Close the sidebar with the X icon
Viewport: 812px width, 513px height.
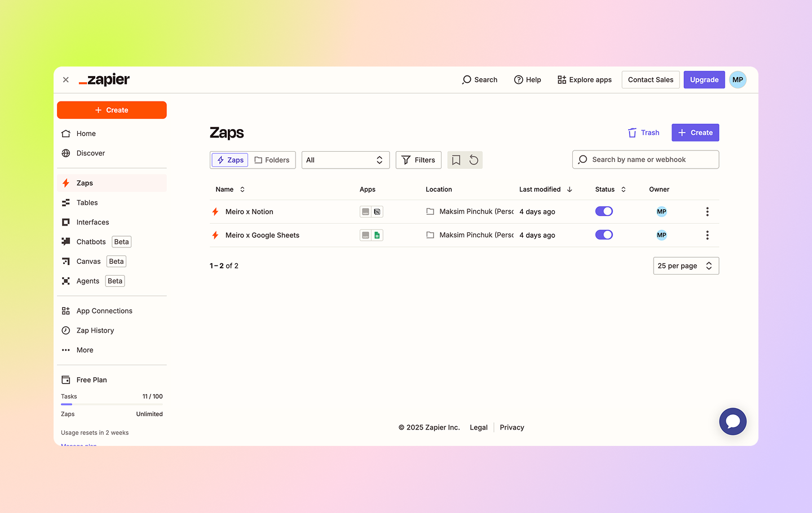[x=66, y=80]
